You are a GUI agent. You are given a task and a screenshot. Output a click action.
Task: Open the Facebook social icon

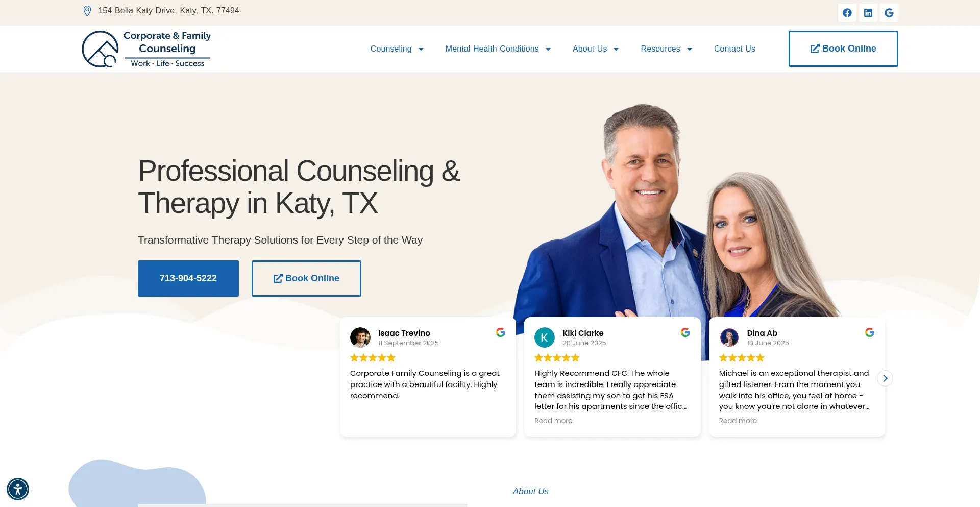point(847,13)
